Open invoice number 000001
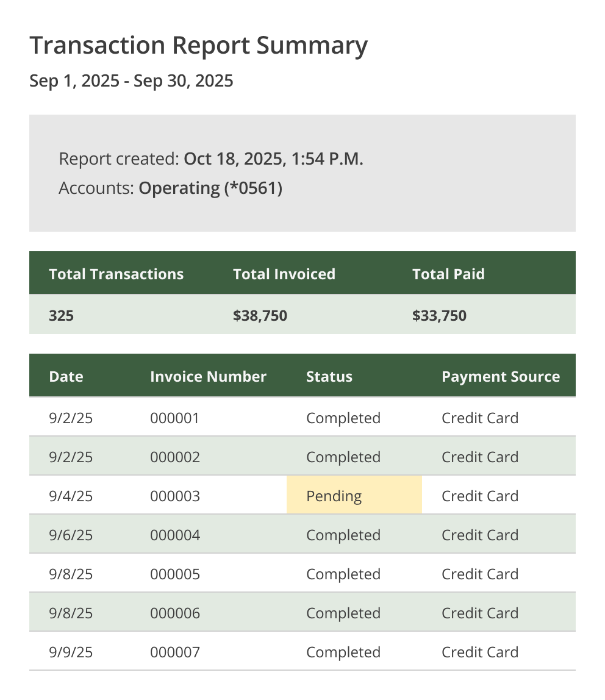Image resolution: width=605 pixels, height=700 pixels. 174,418
